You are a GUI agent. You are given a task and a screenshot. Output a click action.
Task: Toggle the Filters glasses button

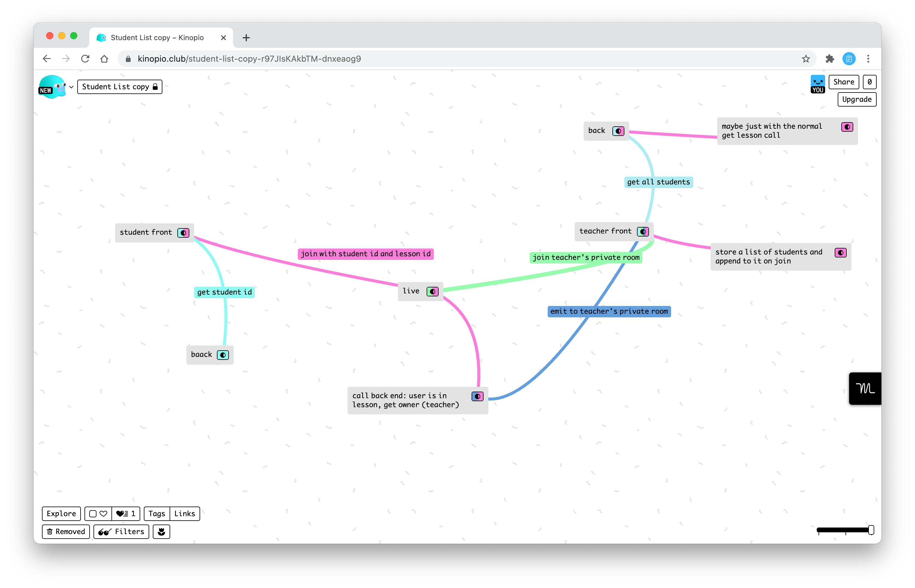(121, 531)
